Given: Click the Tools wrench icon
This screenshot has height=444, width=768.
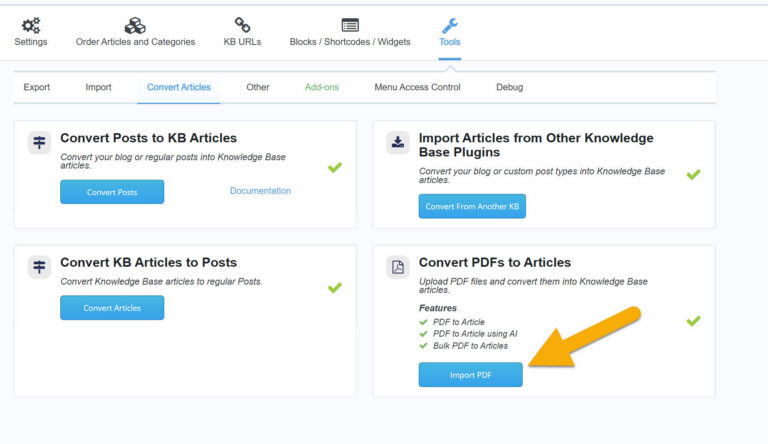Looking at the screenshot, I should [x=450, y=25].
